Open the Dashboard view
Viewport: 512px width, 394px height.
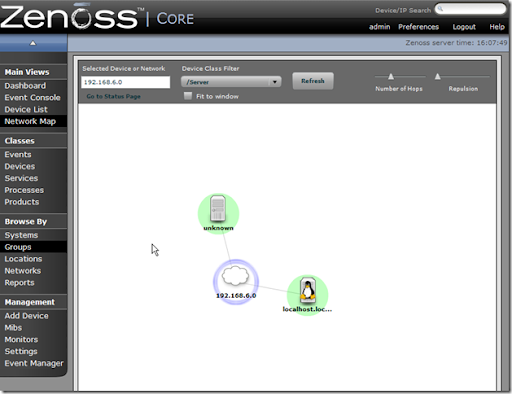tap(25, 86)
